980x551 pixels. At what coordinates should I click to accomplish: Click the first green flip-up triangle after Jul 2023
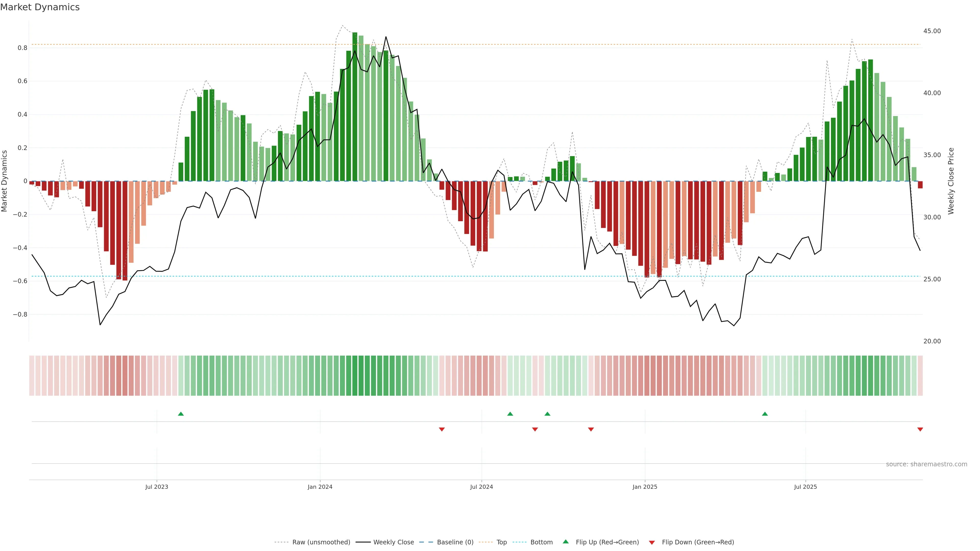coord(181,414)
